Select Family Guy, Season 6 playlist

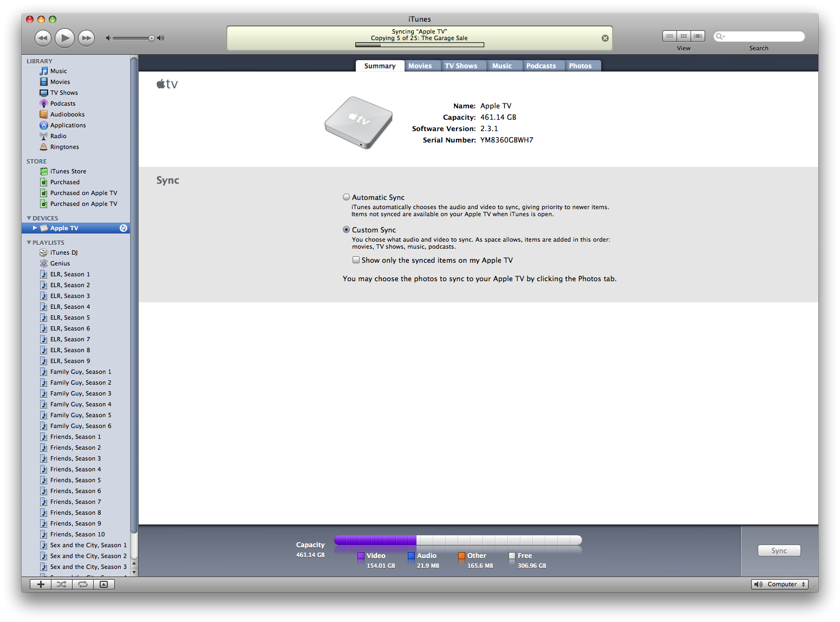pos(76,426)
